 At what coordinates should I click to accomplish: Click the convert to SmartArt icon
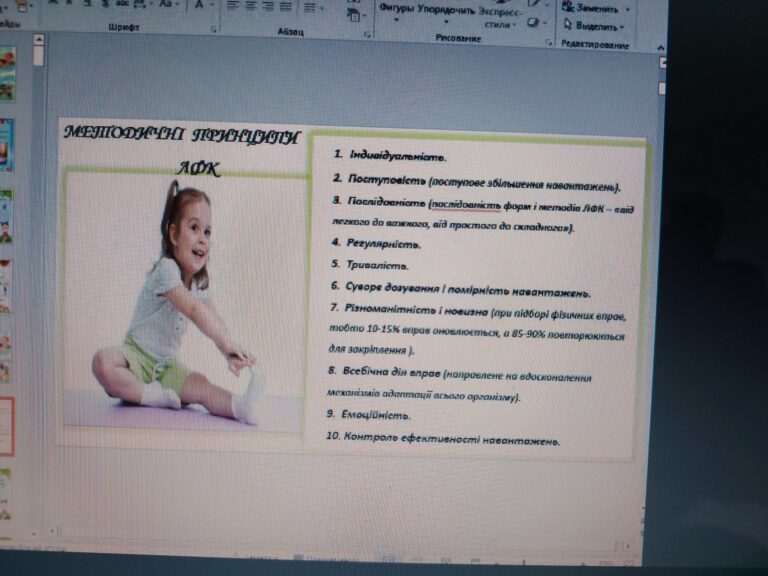point(354,16)
